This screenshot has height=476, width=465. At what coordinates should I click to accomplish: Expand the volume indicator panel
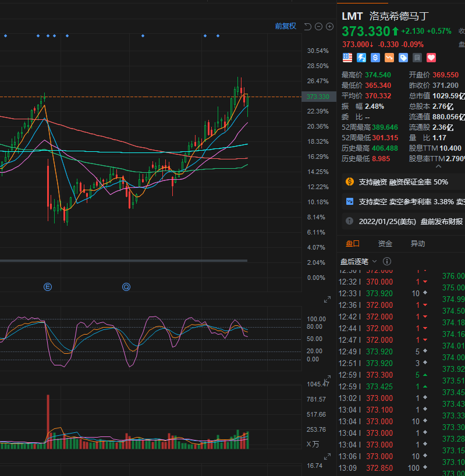327,457
